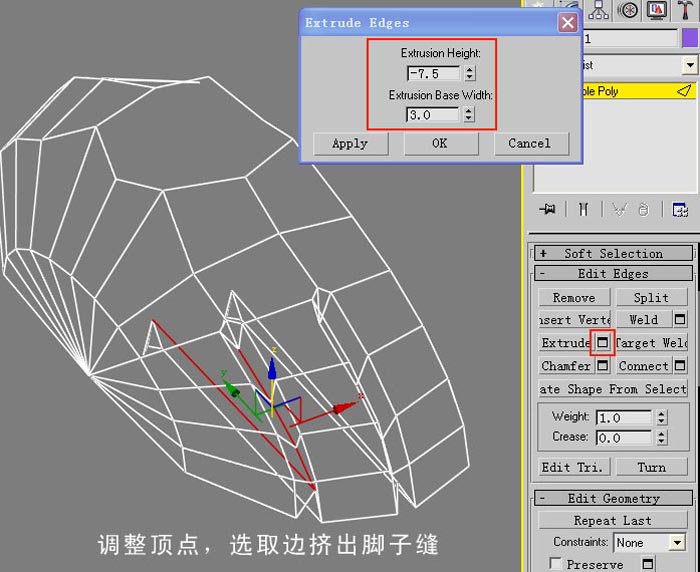Open Weld settings dialog box icon
700x572 pixels.
(680, 319)
